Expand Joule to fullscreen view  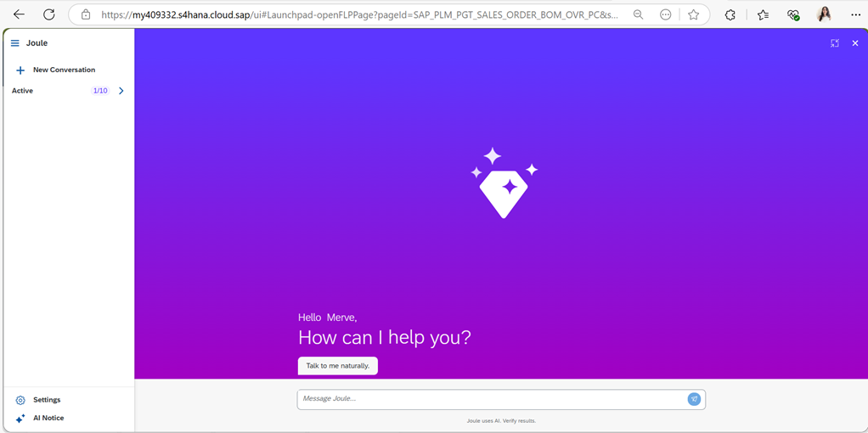(834, 43)
